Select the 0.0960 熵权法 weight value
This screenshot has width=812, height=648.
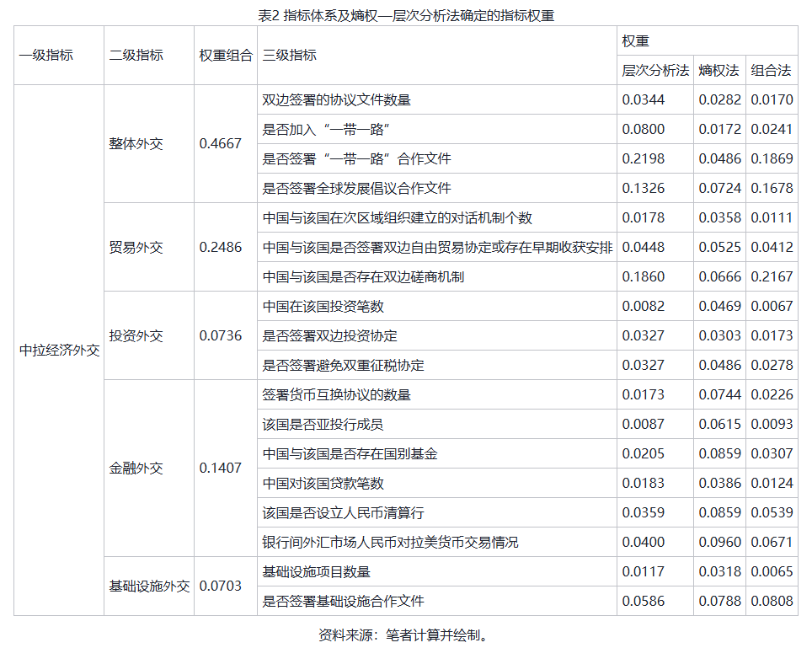pyautogui.click(x=719, y=542)
